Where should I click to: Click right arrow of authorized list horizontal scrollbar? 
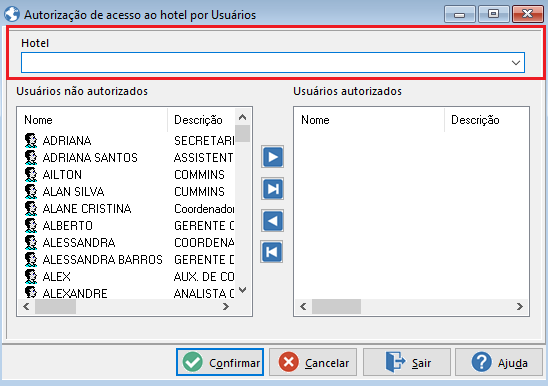pyautogui.click(x=520, y=307)
